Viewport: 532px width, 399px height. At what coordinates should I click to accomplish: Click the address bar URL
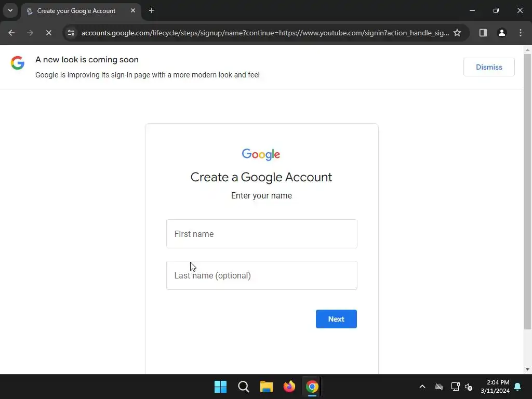[x=265, y=33]
